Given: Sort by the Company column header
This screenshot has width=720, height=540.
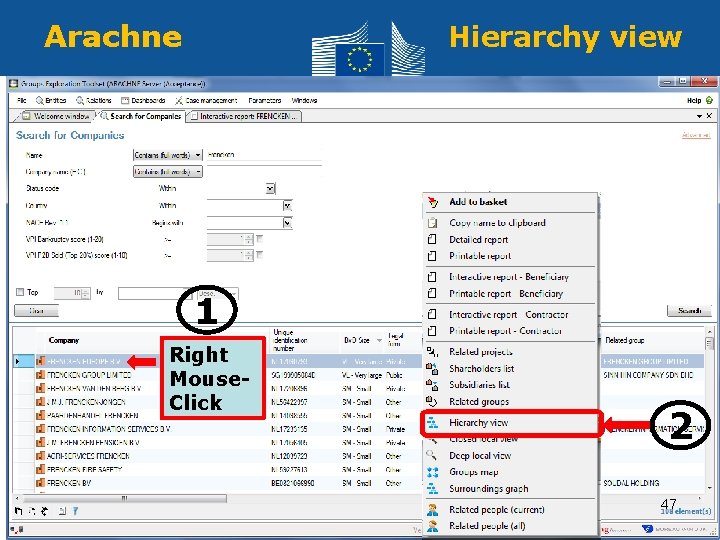Looking at the screenshot, I should 64,340.
